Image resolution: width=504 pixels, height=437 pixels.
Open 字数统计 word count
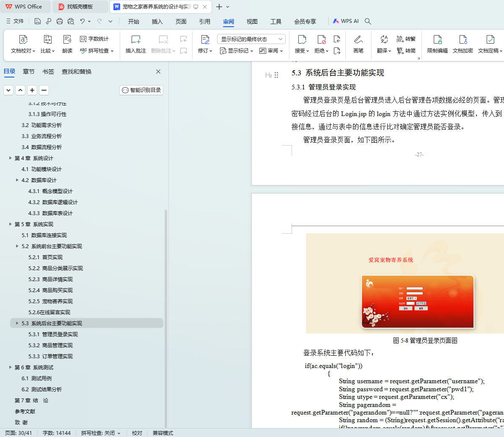pyautogui.click(x=94, y=39)
